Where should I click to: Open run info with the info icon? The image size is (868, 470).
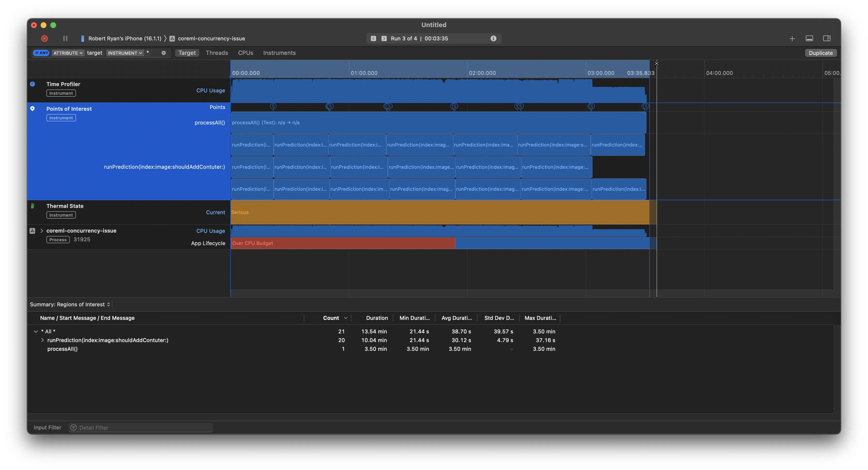[493, 38]
